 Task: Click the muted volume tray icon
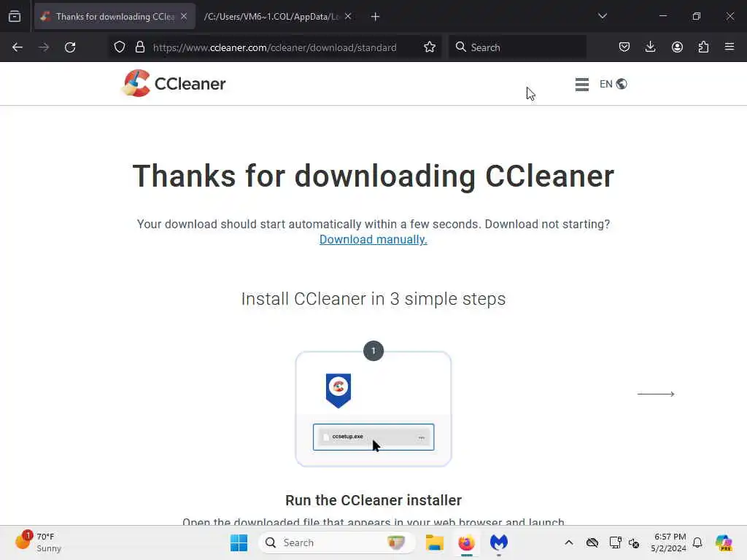coord(634,542)
